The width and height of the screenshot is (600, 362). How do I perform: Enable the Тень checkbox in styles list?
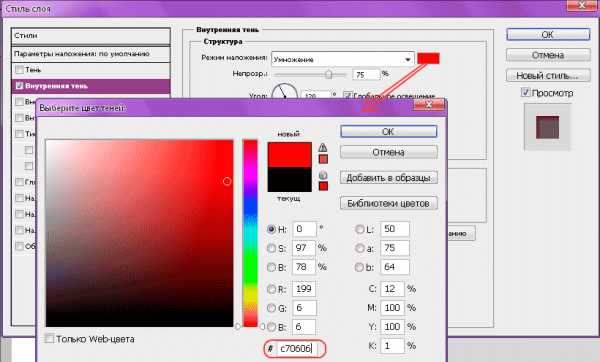pyautogui.click(x=20, y=70)
